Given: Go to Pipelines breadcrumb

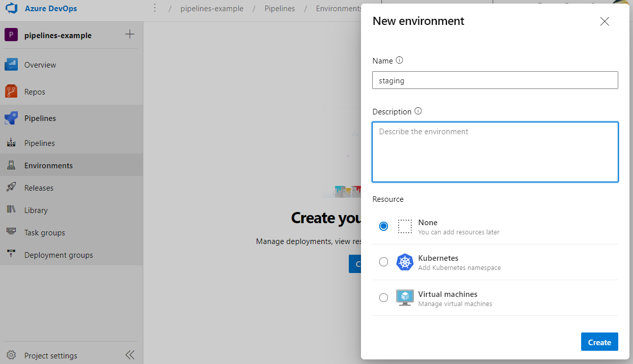Looking at the screenshot, I should (x=280, y=9).
